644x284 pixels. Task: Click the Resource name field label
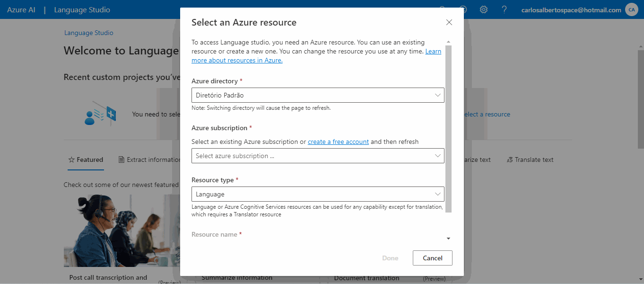217,234
